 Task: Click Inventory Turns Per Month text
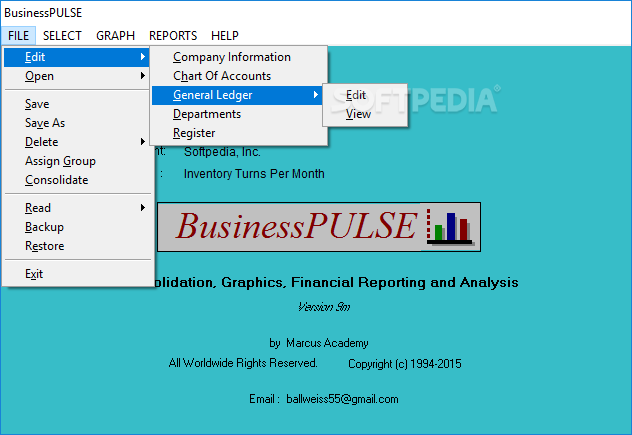[x=254, y=174]
